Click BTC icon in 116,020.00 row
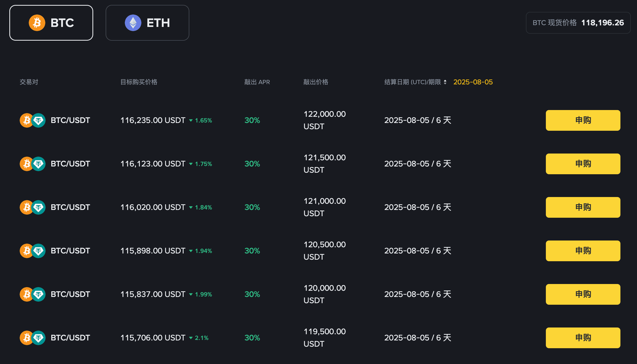Image resolution: width=637 pixels, height=364 pixels. coord(26,207)
